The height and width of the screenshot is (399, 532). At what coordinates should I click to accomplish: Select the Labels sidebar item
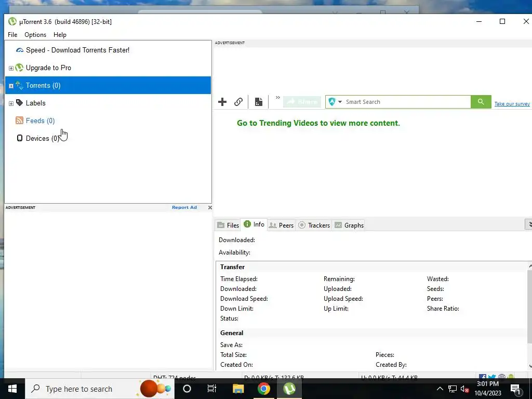[36, 103]
